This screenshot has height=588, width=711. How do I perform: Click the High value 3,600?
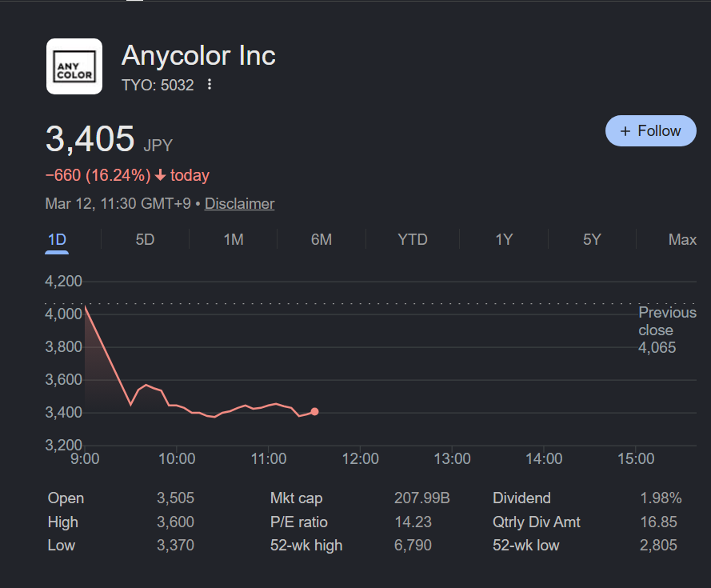pos(175,522)
